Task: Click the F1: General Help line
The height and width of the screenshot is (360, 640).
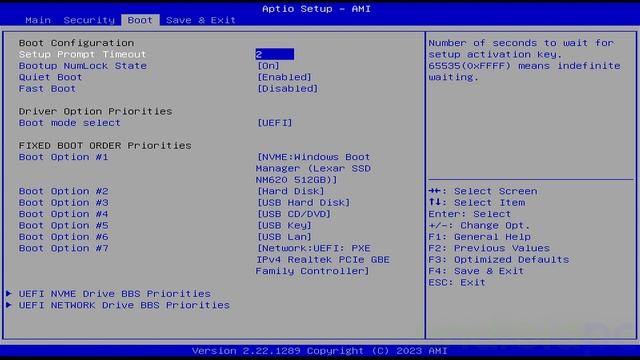Action: (480, 237)
